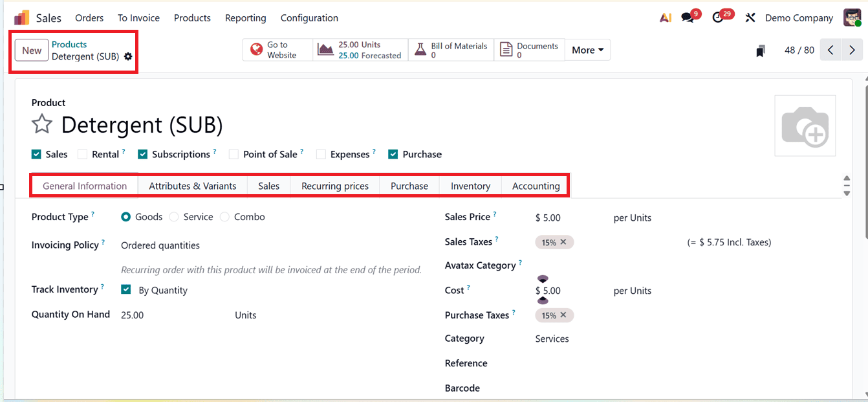This screenshot has height=402, width=868.
Task: Open the messaging conversations icon
Action: point(686,17)
